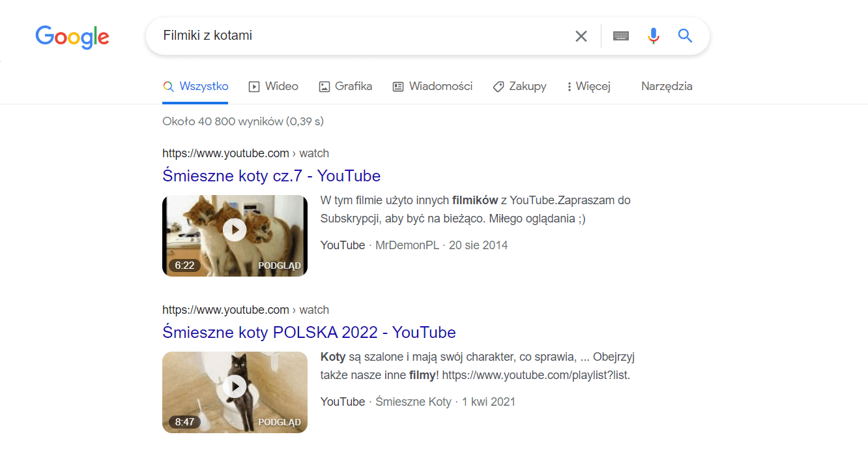Screen dimensions: 868x456
Task: Click the snippet starting 'W tym filmie użyto innych'
Action: (476, 209)
